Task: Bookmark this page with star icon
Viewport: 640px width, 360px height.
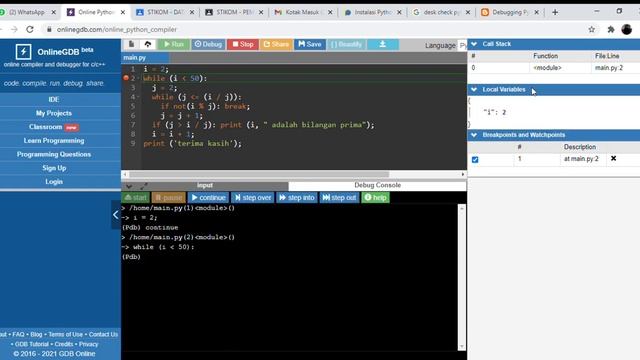Action: tap(591, 29)
